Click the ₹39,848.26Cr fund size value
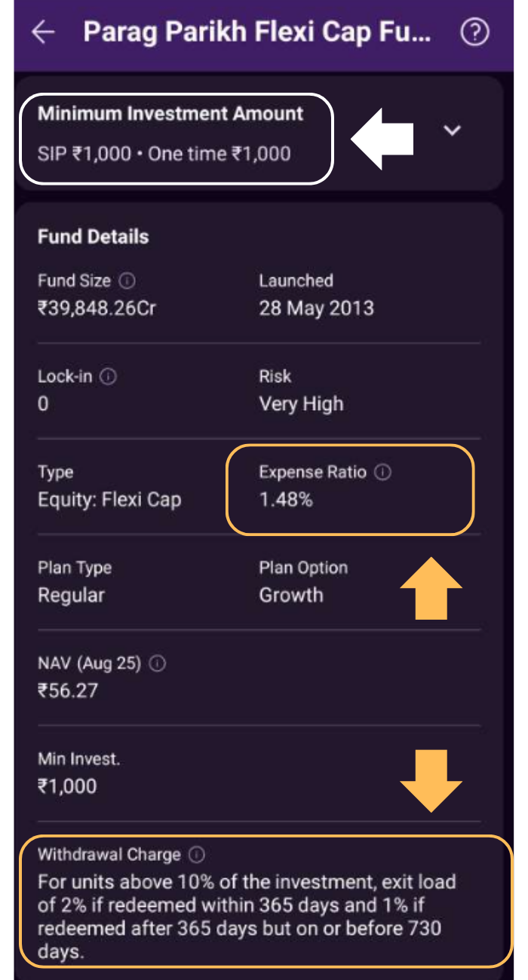The width and height of the screenshot is (528, 980). click(x=97, y=308)
